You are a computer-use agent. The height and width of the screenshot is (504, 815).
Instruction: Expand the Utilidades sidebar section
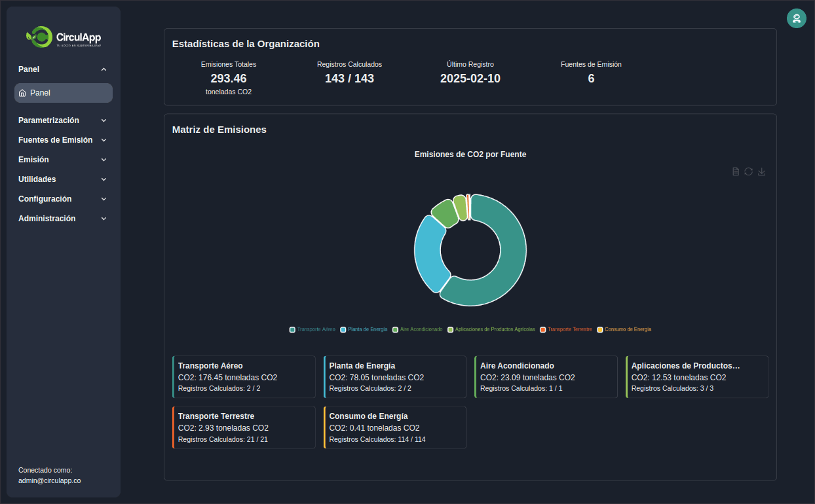point(63,179)
